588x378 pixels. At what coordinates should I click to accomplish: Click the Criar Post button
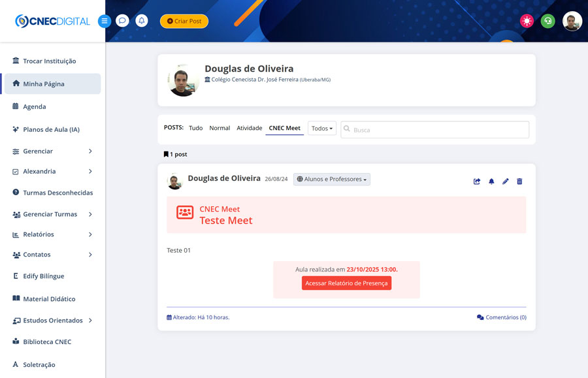pos(184,21)
